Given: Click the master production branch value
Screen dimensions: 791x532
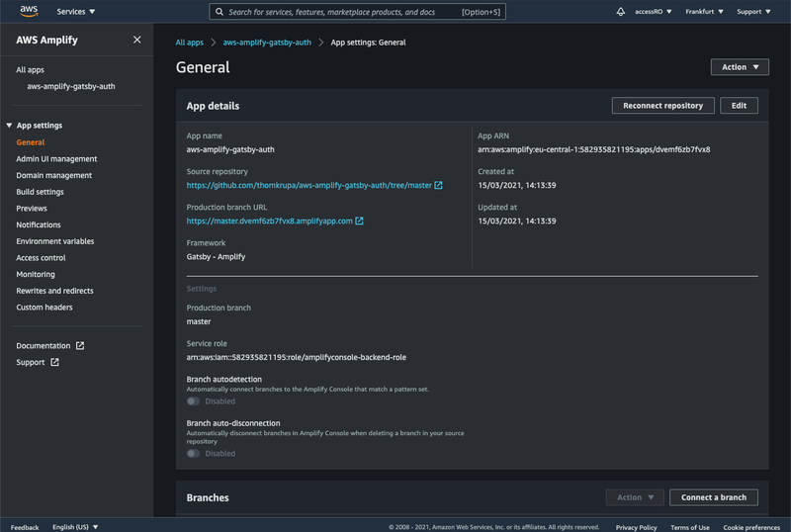Looking at the screenshot, I should [x=199, y=321].
